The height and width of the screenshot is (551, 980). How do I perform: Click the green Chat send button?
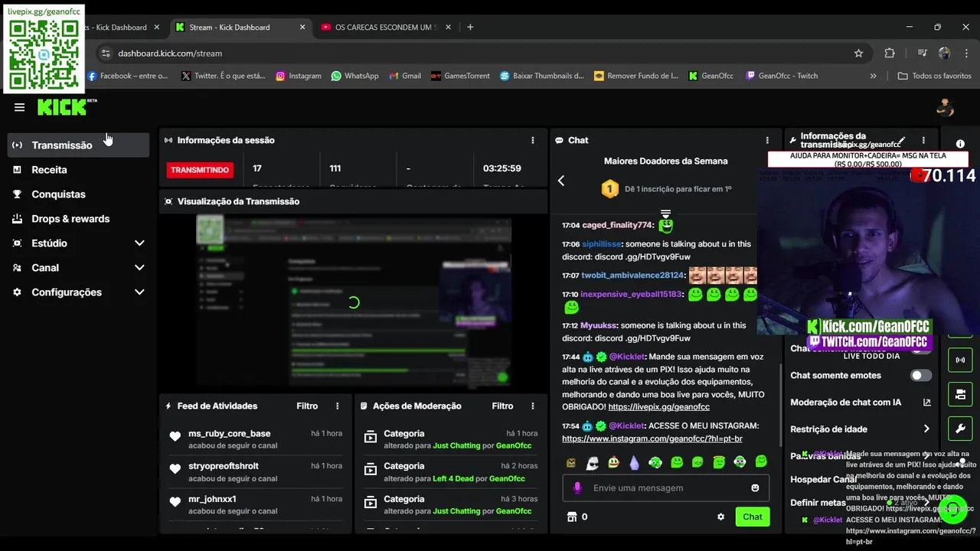753,517
